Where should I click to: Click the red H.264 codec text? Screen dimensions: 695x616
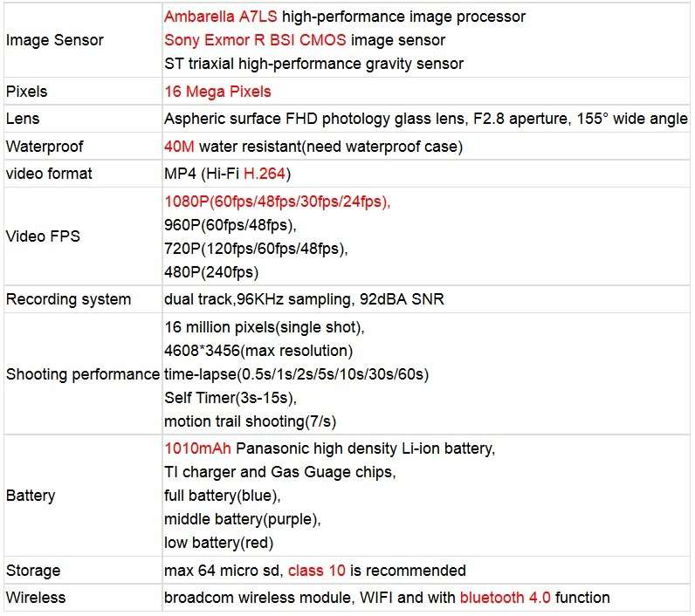coord(265,173)
